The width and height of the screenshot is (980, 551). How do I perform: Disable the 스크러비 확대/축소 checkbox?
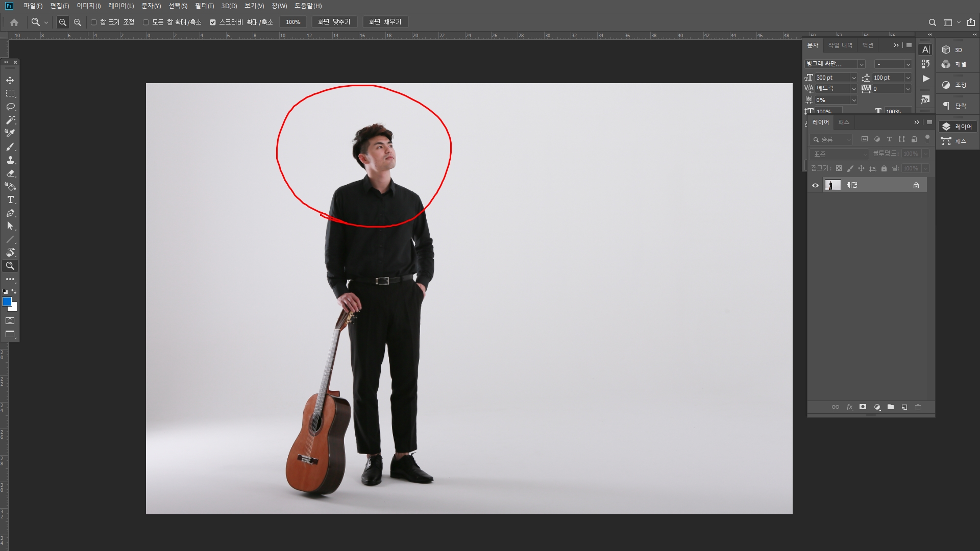213,22
